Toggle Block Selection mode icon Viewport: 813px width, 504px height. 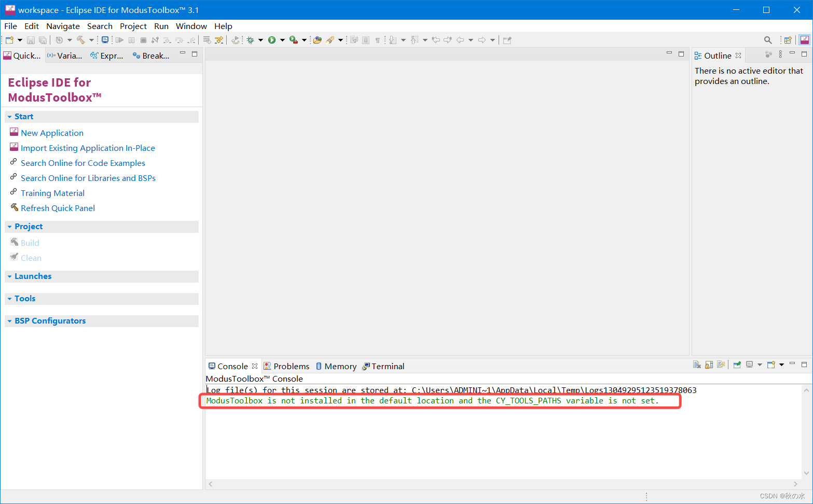pyautogui.click(x=366, y=40)
